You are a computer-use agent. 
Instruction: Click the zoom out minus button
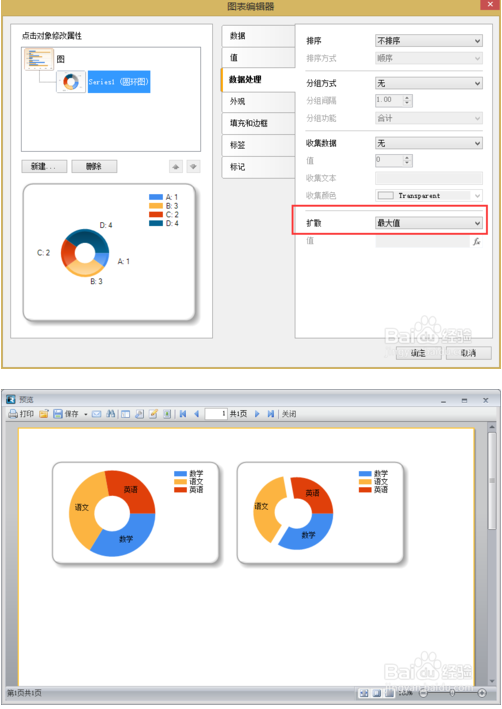tap(424, 693)
